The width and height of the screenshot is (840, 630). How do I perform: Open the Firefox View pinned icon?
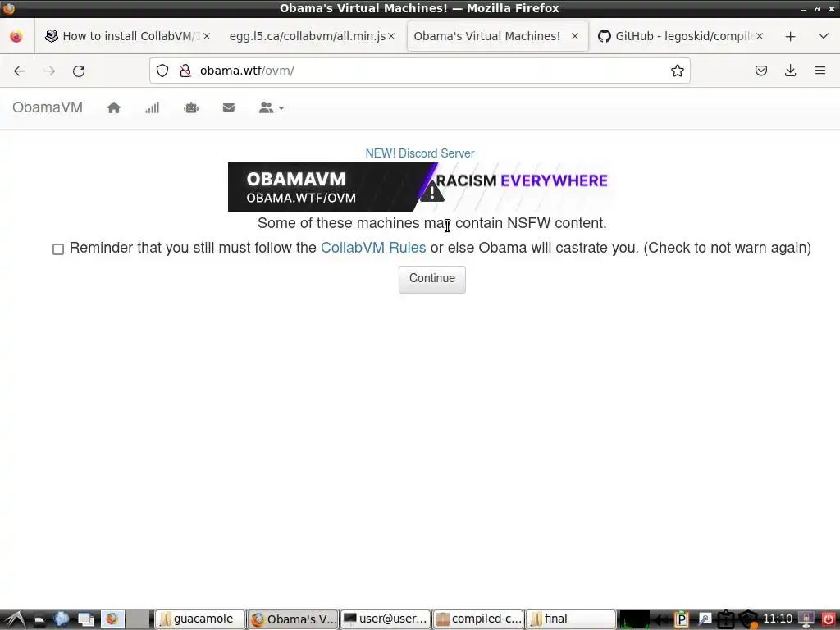pyautogui.click(x=16, y=36)
